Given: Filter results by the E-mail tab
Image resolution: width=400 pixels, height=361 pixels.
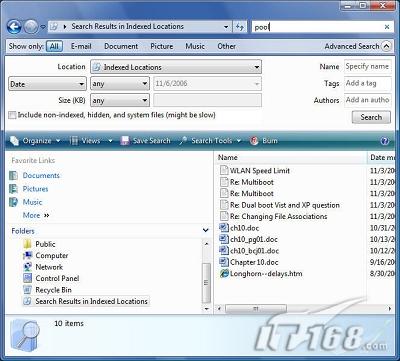Looking at the screenshot, I should pyautogui.click(x=81, y=46).
